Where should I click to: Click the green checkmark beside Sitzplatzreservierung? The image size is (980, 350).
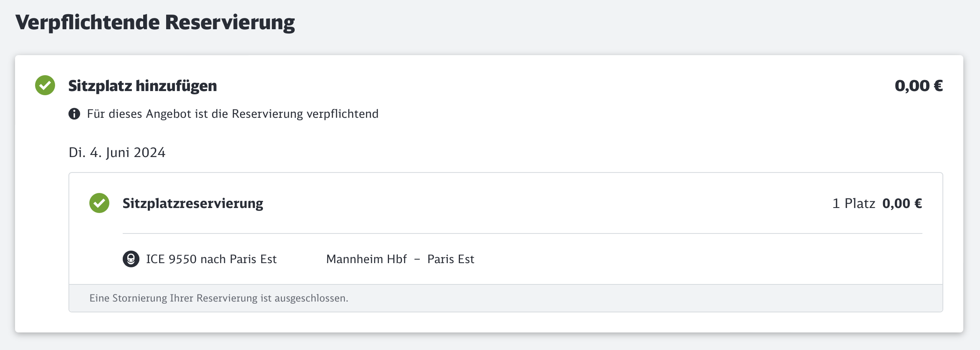point(99,203)
